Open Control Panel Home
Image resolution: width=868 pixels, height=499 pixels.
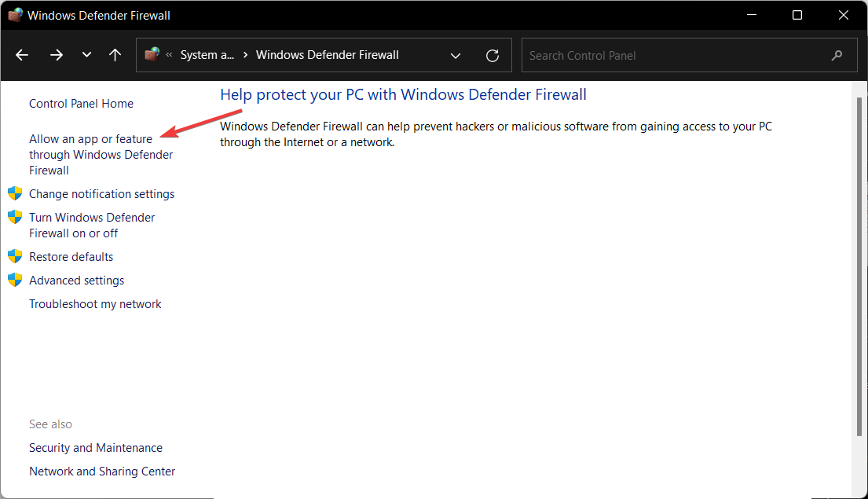coord(82,104)
